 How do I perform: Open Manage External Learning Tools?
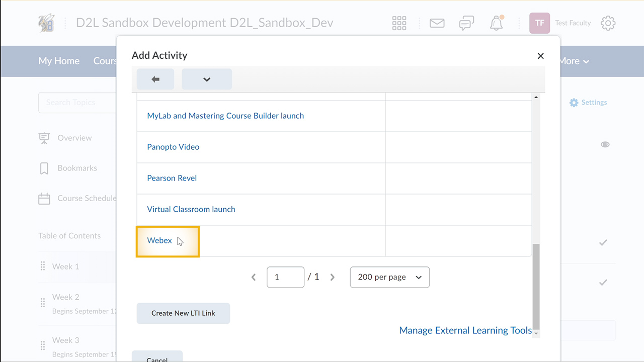465,330
